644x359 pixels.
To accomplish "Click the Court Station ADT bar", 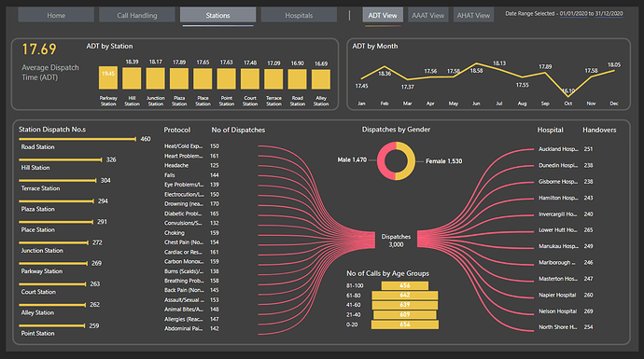I will tap(250, 78).
